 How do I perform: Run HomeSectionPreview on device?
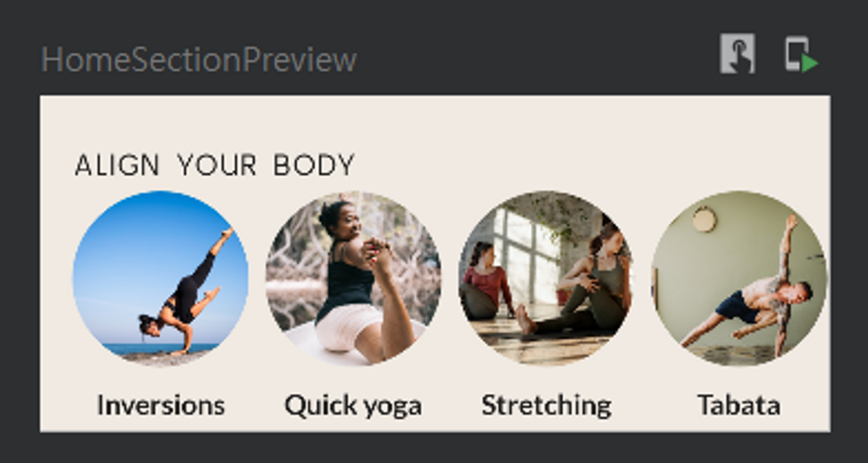[802, 55]
